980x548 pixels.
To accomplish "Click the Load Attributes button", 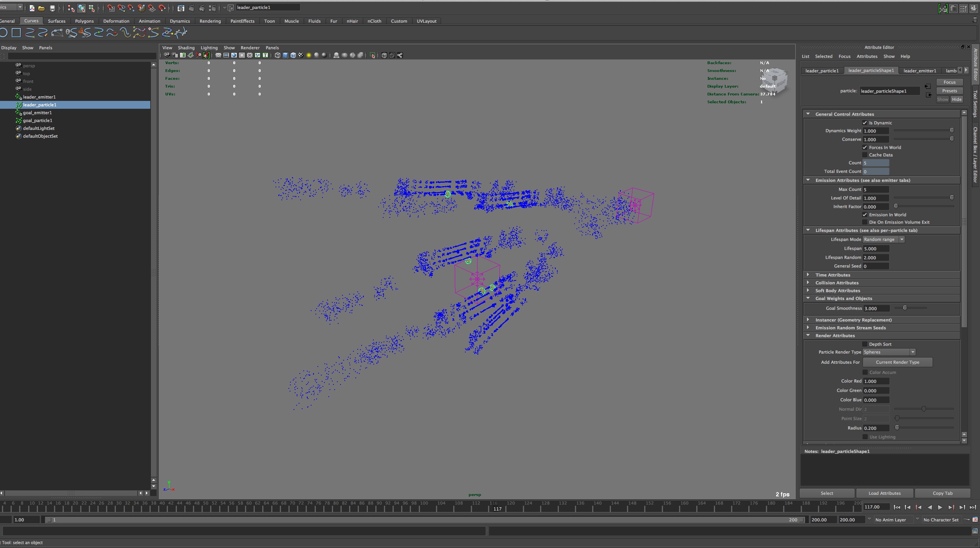I will [884, 493].
